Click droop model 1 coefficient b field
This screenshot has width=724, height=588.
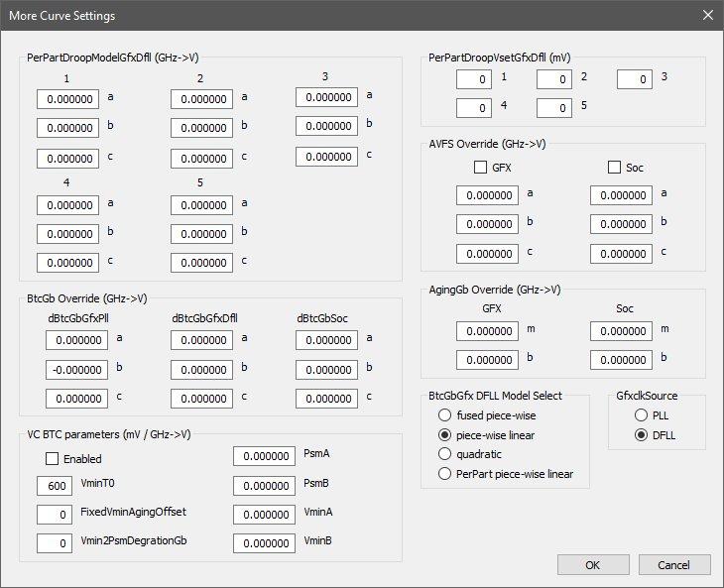[x=67, y=128]
